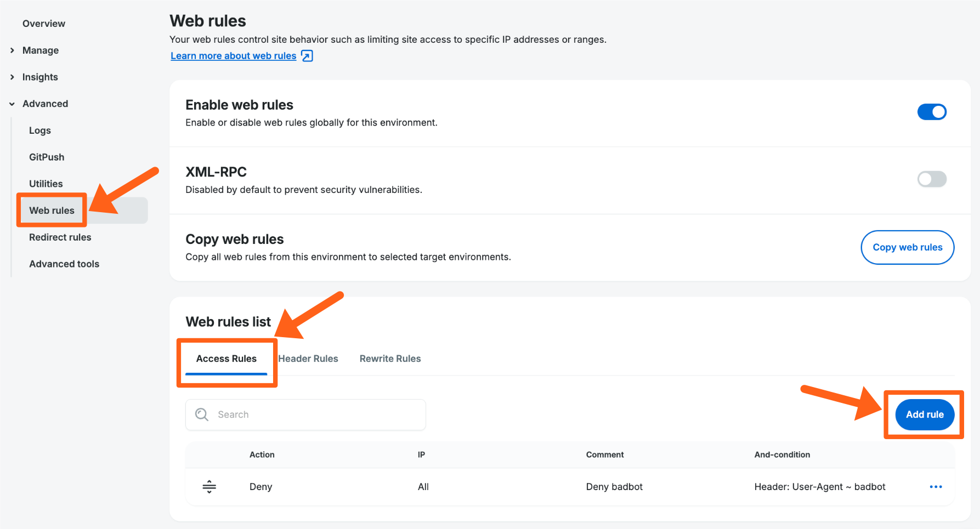The image size is (980, 529).
Task: Open the Learn more about web rules link
Action: pyautogui.click(x=233, y=55)
